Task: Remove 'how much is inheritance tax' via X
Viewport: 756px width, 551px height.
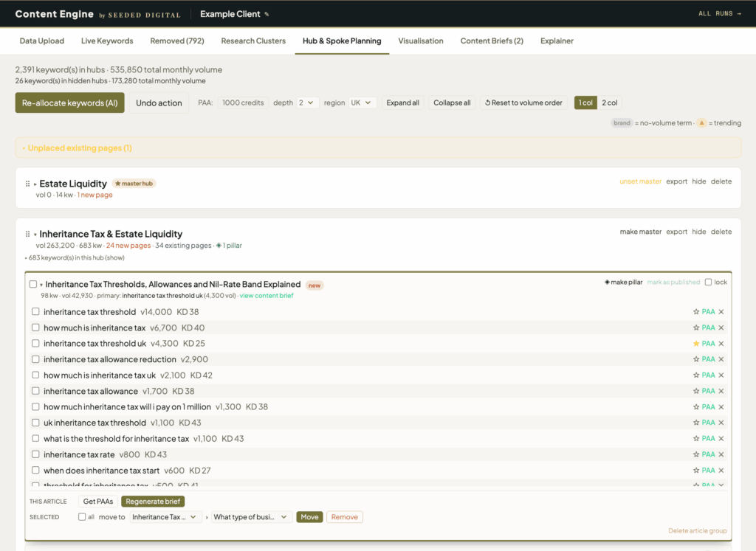Action: click(x=721, y=328)
